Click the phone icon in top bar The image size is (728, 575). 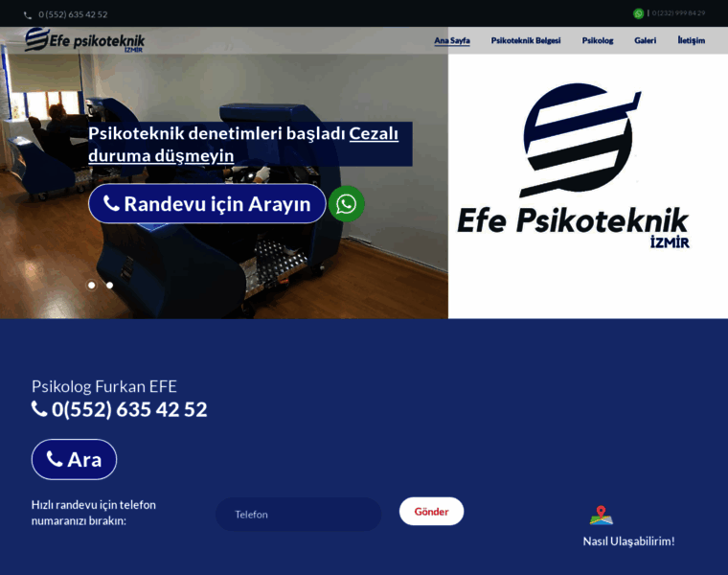click(x=28, y=15)
